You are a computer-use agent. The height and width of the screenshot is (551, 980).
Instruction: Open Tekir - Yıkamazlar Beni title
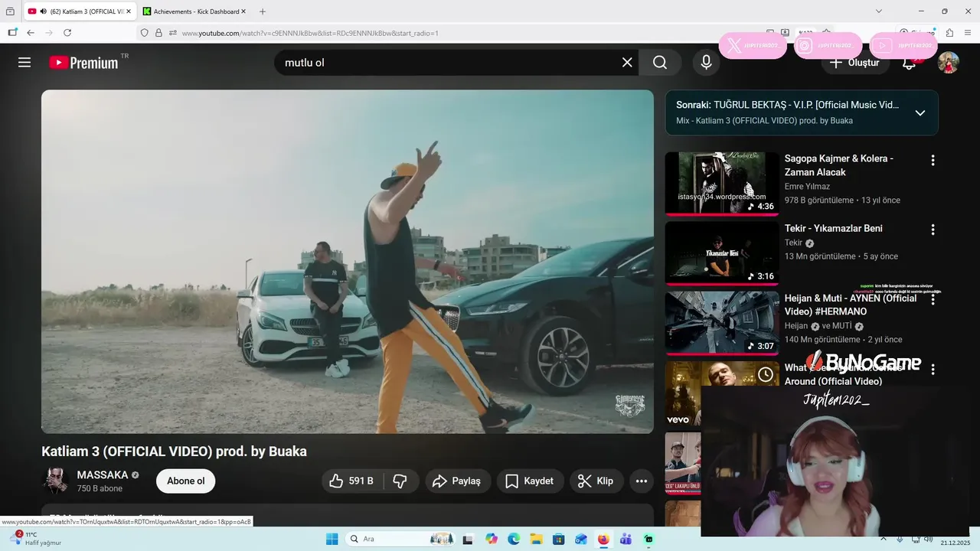coord(834,228)
